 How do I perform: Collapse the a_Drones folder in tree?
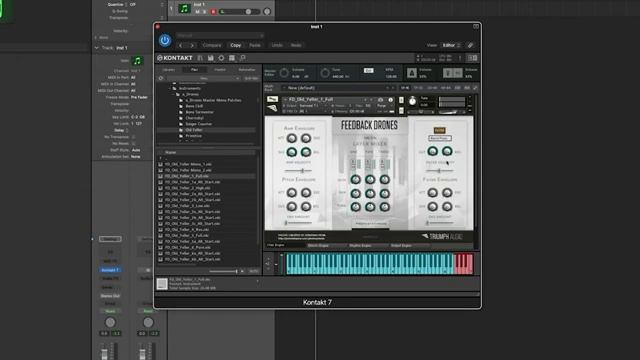pos(174,94)
